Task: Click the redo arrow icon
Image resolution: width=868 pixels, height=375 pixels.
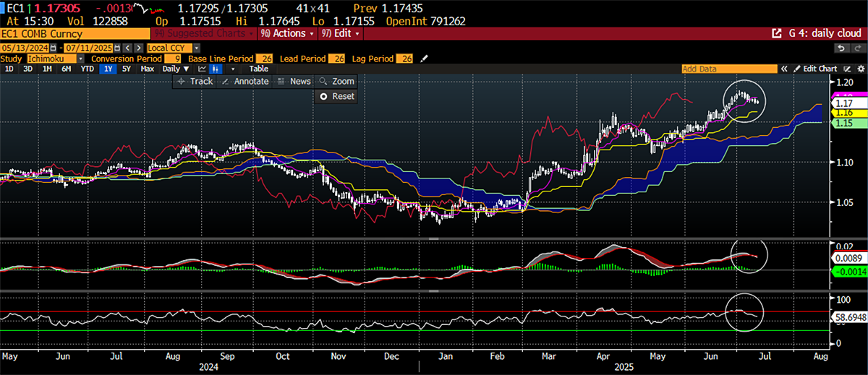Action: pyautogui.click(x=857, y=48)
